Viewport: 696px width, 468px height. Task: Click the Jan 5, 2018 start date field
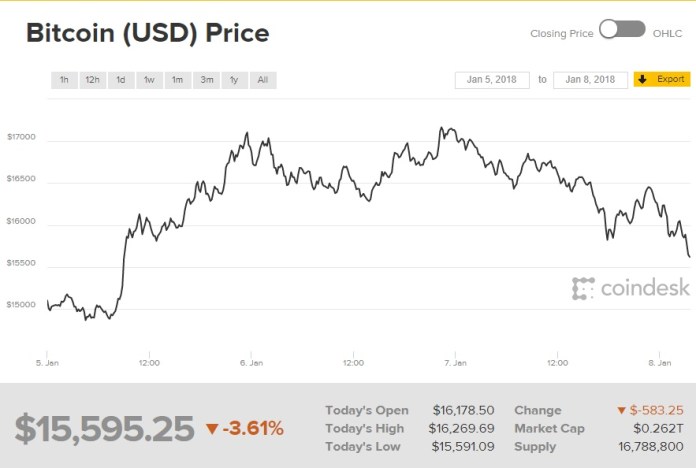pos(491,79)
